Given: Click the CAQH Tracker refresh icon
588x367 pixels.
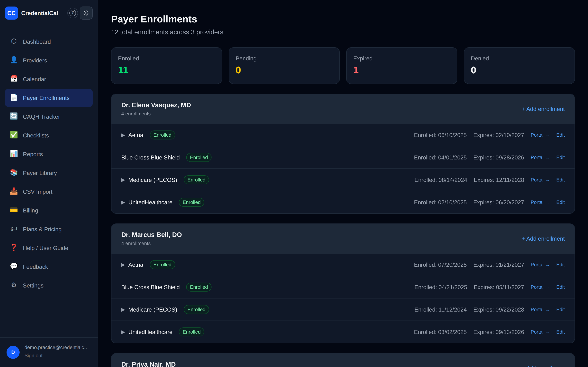Looking at the screenshot, I should click(x=14, y=116).
